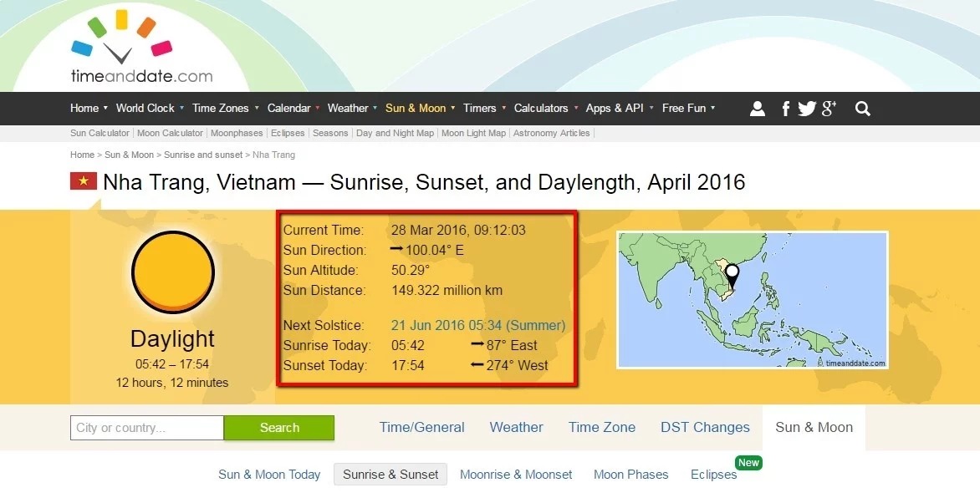This screenshot has height=503, width=980.
Task: Click the yellow sun daylight icon
Action: click(173, 272)
